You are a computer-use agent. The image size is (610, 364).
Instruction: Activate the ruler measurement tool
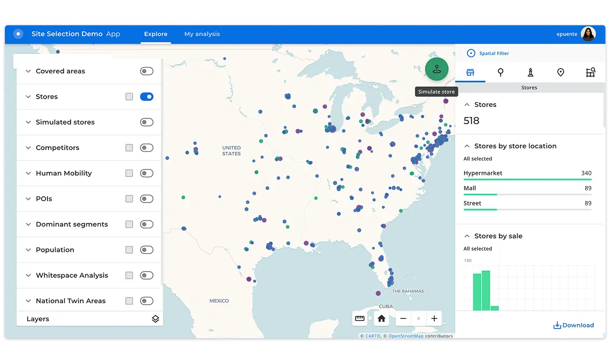360,318
